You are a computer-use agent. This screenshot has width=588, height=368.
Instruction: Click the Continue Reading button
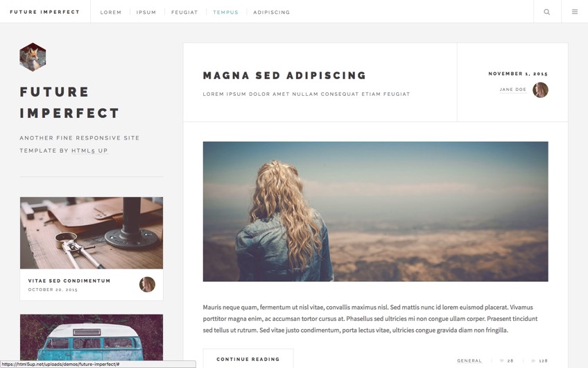(x=248, y=359)
